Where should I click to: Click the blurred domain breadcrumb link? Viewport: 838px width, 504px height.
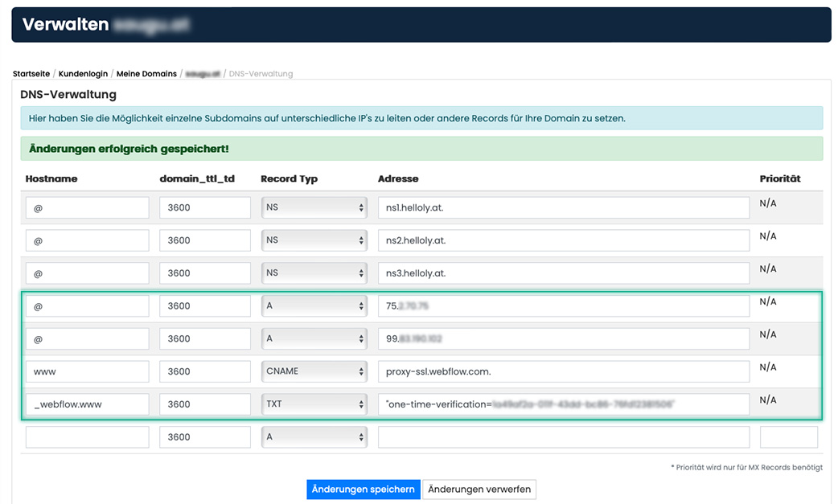[x=203, y=74]
